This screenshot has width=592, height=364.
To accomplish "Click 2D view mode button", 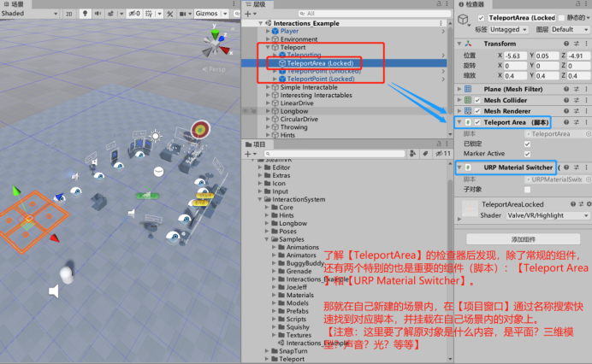I will pos(68,14).
